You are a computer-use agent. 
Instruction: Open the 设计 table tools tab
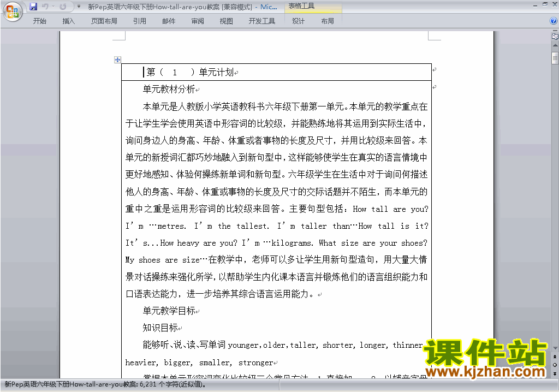click(299, 21)
